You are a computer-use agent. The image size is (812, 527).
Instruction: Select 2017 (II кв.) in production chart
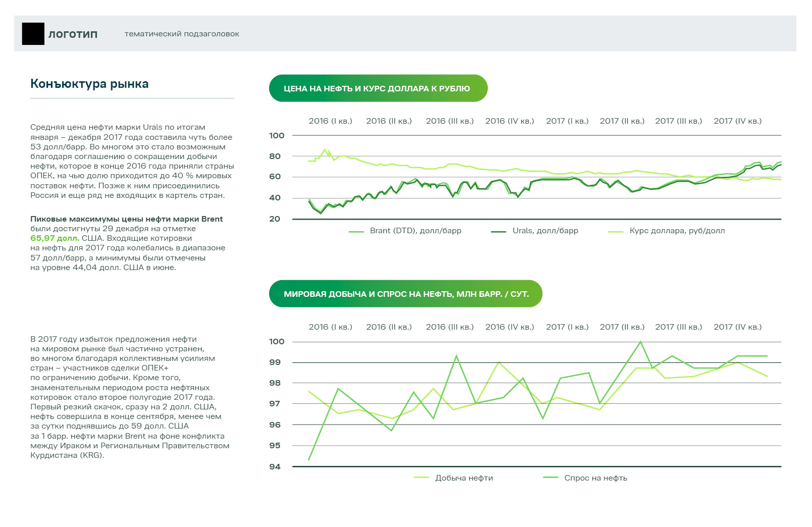(622, 327)
